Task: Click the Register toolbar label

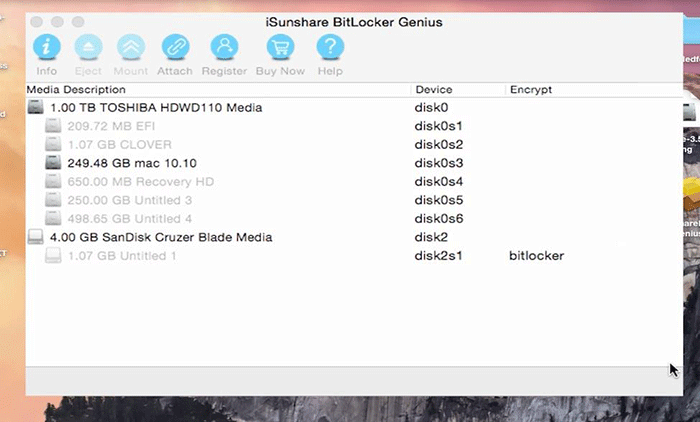Action: pos(224,71)
